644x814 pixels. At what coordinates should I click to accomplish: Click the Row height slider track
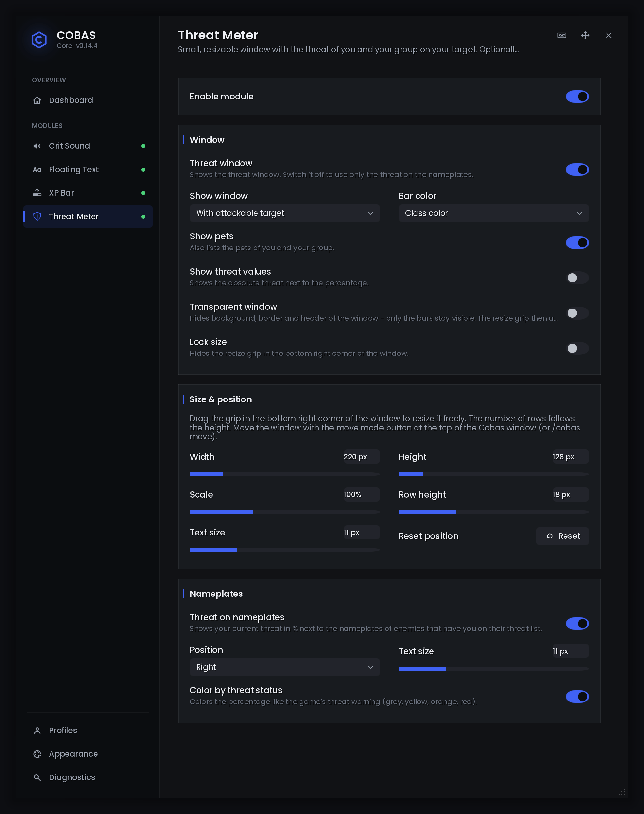pos(493,512)
